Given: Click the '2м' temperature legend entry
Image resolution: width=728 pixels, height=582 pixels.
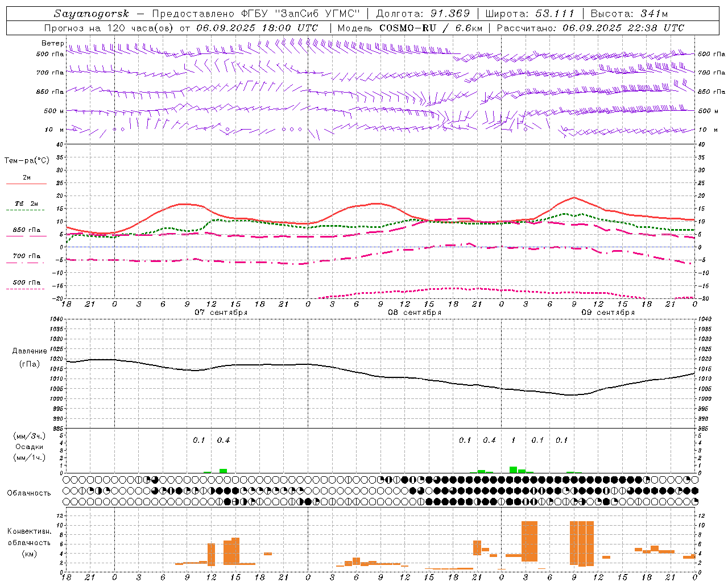Looking at the screenshot, I should click(x=27, y=177).
